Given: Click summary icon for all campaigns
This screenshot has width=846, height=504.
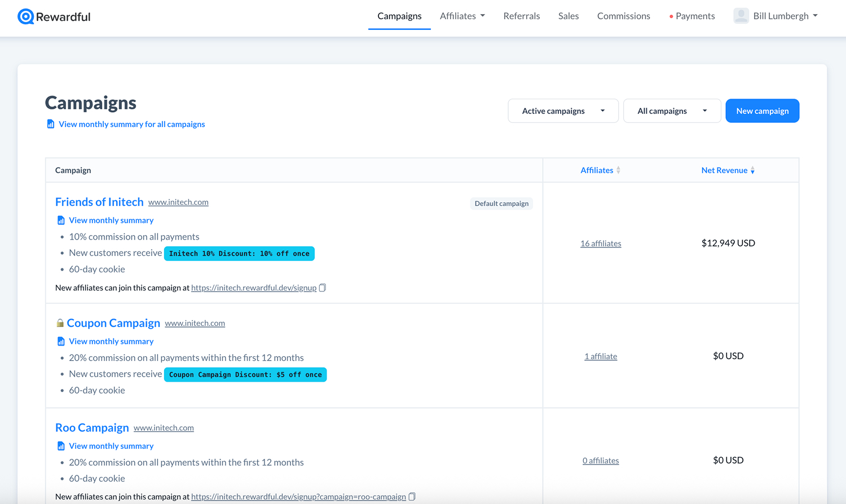Looking at the screenshot, I should click(x=51, y=124).
